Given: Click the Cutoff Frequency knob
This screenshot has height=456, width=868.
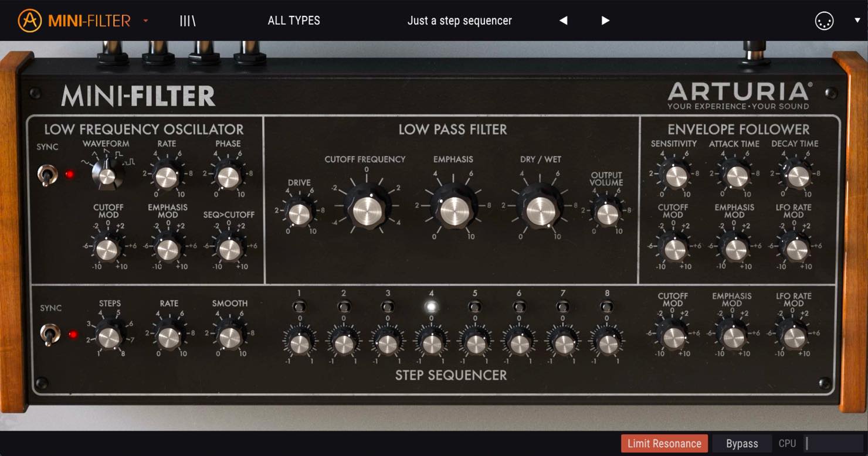Looking at the screenshot, I should pyautogui.click(x=367, y=209).
